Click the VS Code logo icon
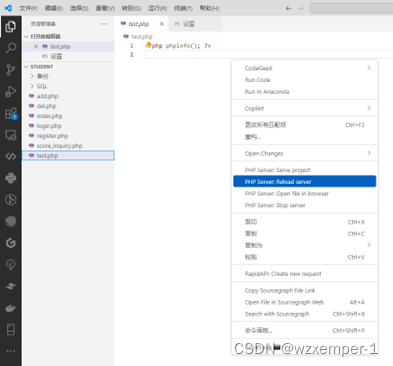The width and height of the screenshot is (393, 366). coord(8,8)
